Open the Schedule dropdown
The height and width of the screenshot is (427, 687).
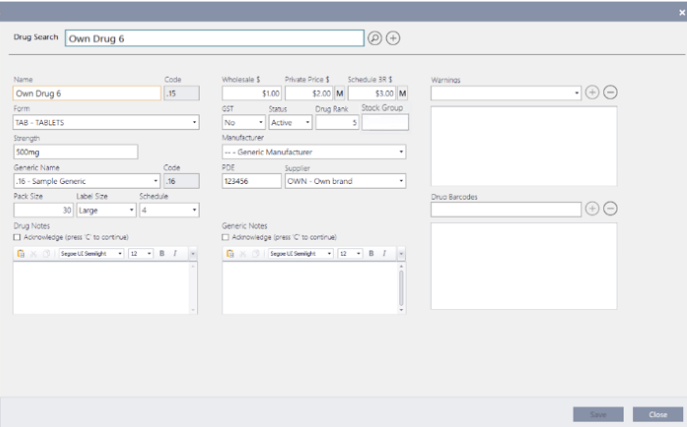pos(170,210)
